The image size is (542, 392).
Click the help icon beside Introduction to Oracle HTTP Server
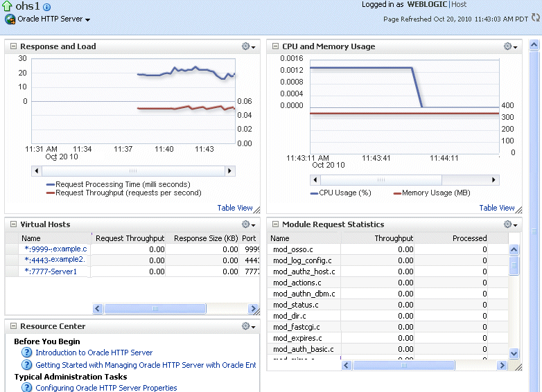[26, 353]
